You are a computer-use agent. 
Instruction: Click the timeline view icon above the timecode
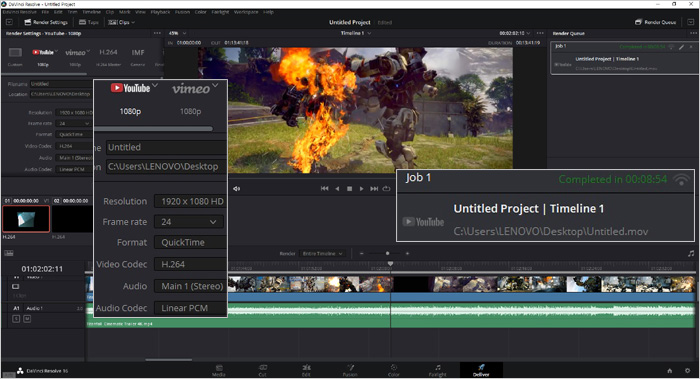coord(9,253)
